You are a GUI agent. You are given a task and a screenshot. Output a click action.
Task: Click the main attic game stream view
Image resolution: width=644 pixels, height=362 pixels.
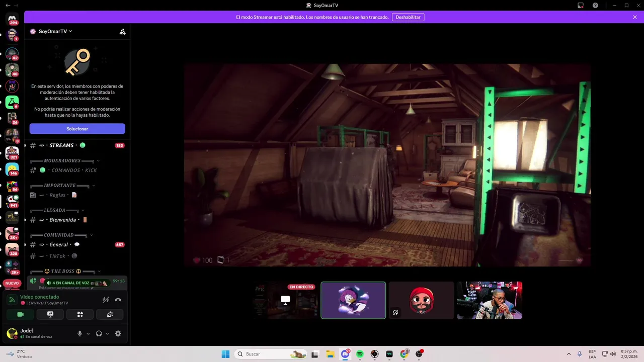tap(387, 165)
